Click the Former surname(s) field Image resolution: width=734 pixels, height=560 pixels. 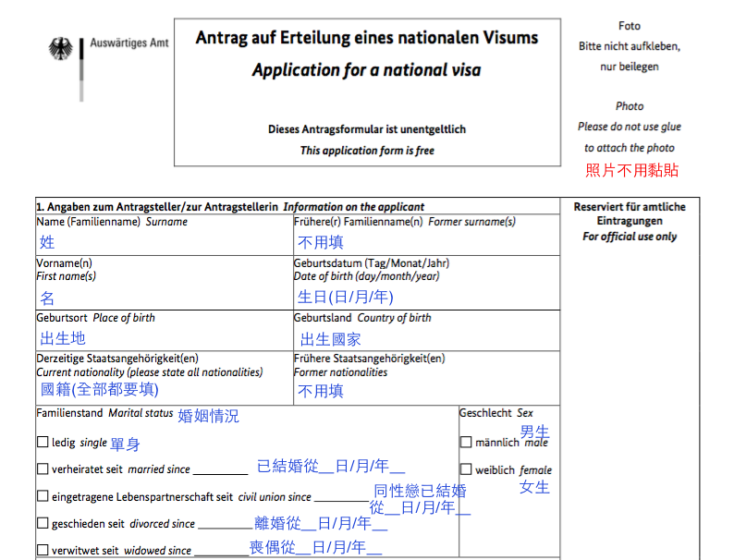(426, 235)
